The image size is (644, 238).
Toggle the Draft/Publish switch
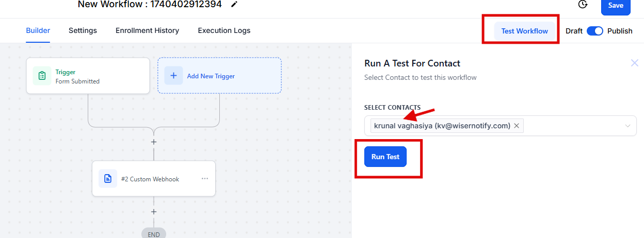click(x=595, y=31)
